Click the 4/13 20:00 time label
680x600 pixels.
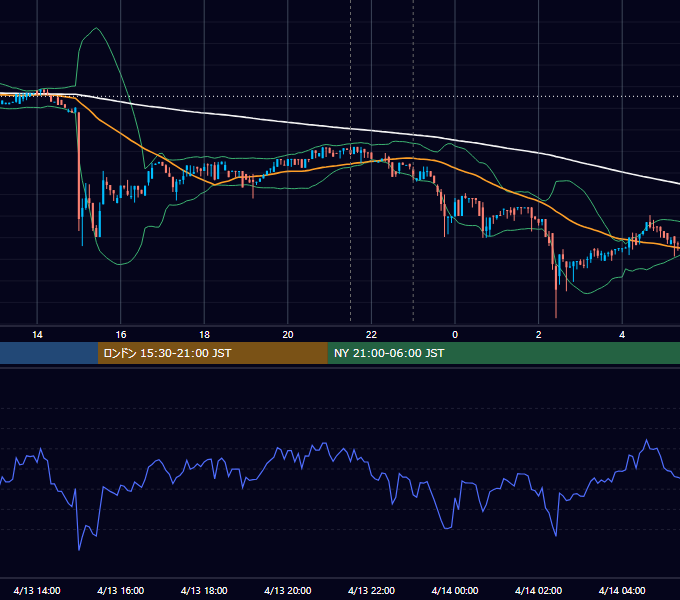coord(288,590)
